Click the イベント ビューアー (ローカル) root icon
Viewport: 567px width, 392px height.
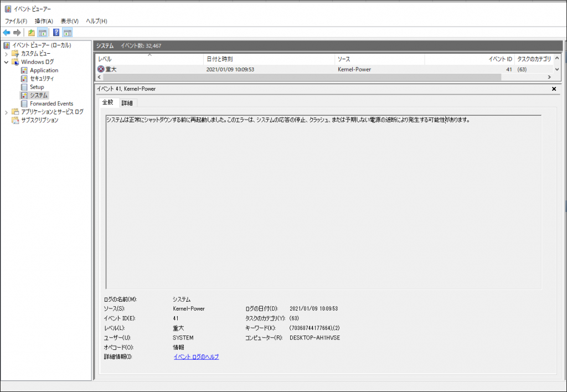pos(7,45)
